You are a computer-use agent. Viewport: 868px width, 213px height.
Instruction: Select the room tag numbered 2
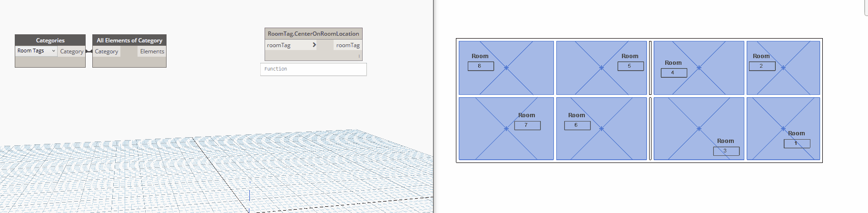click(x=762, y=66)
